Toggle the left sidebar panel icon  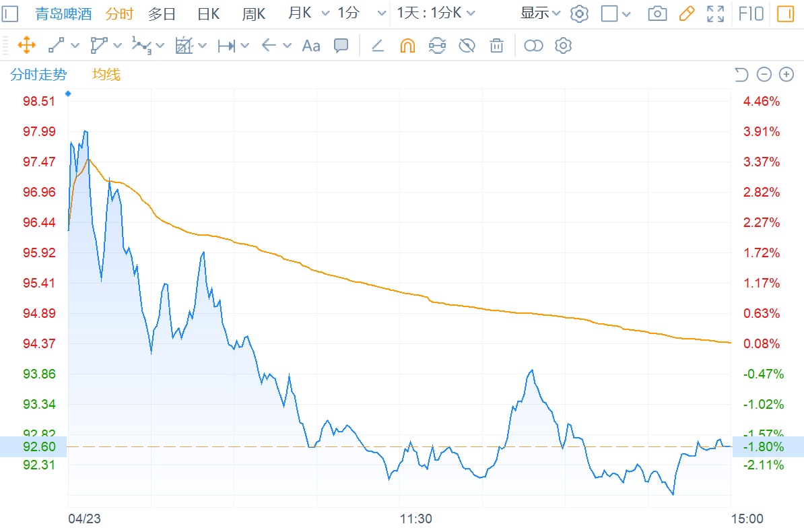tap(9, 13)
